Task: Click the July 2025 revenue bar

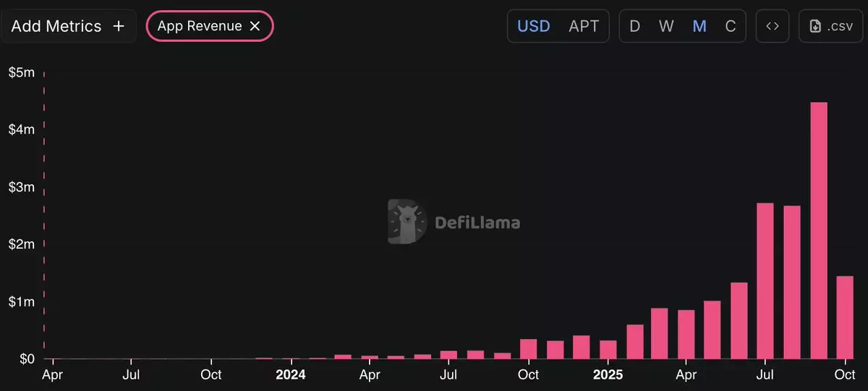Action: [765, 282]
